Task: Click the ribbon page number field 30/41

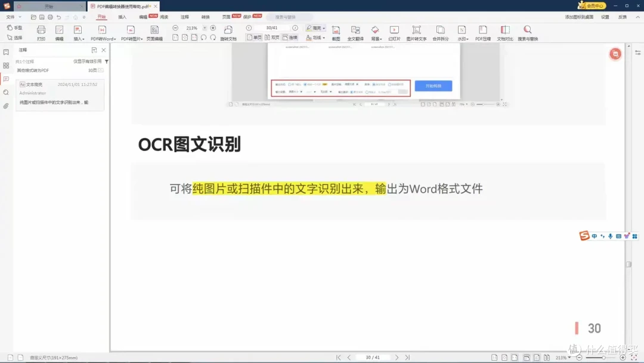Action: (x=272, y=28)
